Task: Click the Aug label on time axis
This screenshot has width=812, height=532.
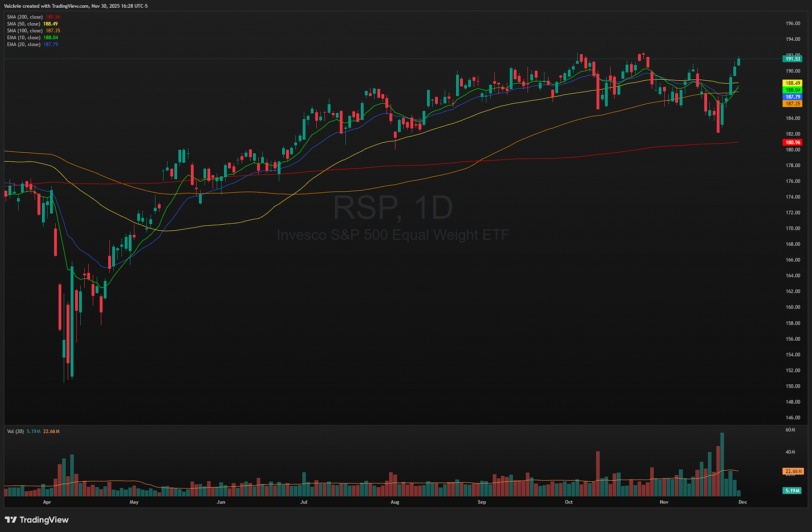Action: tap(395, 502)
